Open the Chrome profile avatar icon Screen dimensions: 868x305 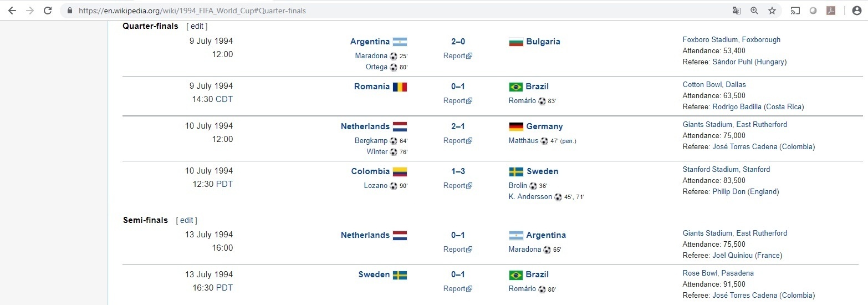[856, 11]
